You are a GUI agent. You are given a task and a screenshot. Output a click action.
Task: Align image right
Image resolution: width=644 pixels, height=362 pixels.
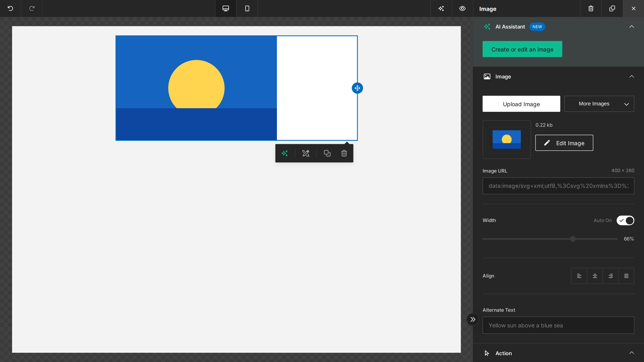pyautogui.click(x=611, y=276)
